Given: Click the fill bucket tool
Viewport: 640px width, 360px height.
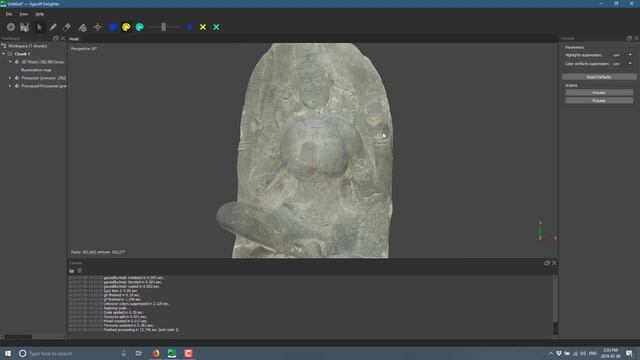Looking at the screenshot, I should 82,27.
